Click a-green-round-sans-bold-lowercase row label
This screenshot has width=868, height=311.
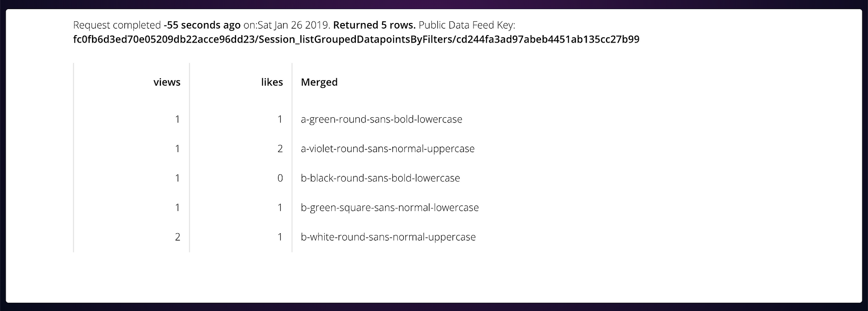pos(381,119)
